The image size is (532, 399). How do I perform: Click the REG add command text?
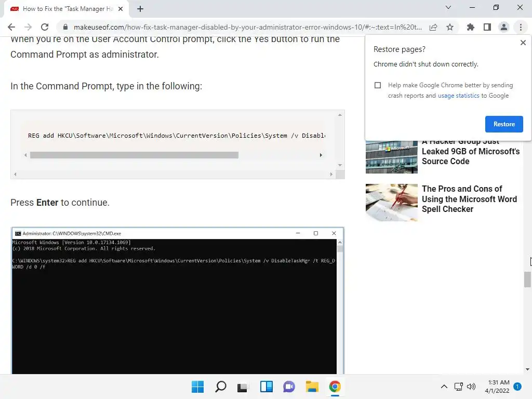pos(177,136)
